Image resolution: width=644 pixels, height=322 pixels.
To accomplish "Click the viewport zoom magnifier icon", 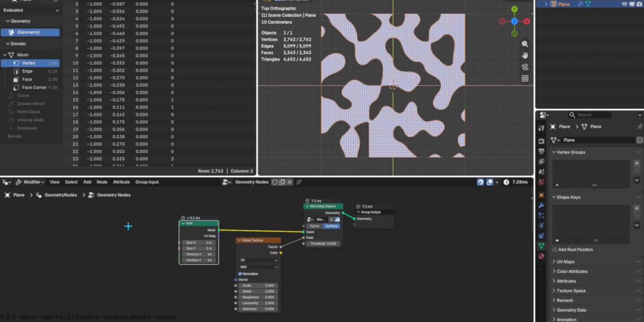I will click(525, 44).
